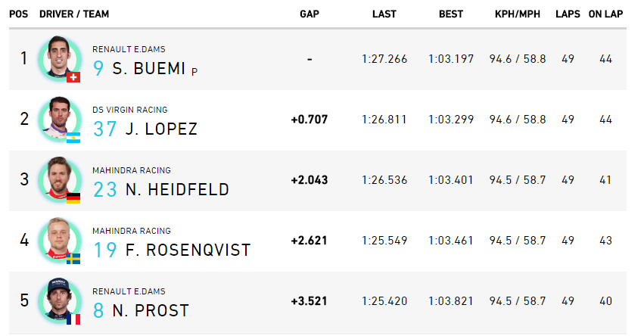The width and height of the screenshot is (644, 336).
Task: Click N. Heidfeld's driver portrait
Action: [60, 179]
